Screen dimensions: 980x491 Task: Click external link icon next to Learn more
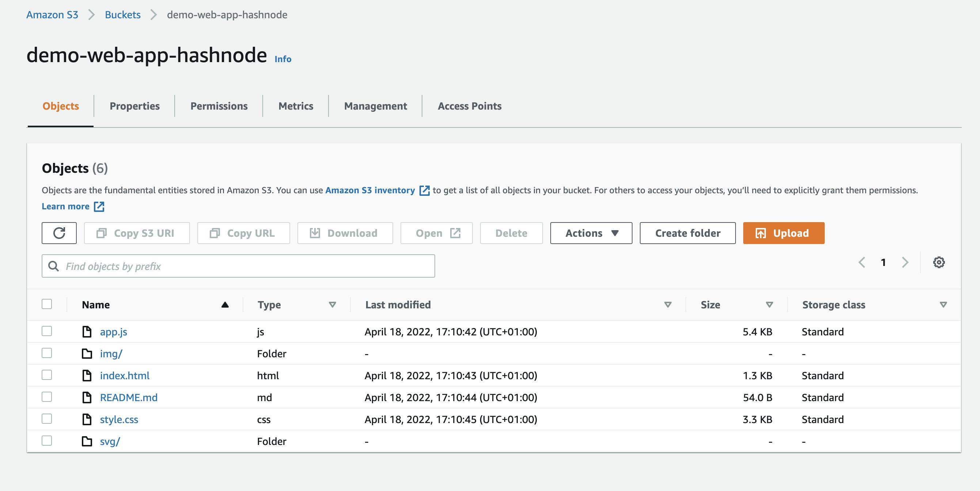[x=99, y=206]
